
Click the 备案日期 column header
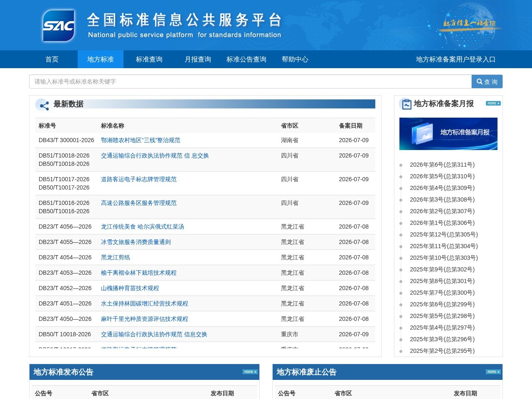click(x=351, y=126)
